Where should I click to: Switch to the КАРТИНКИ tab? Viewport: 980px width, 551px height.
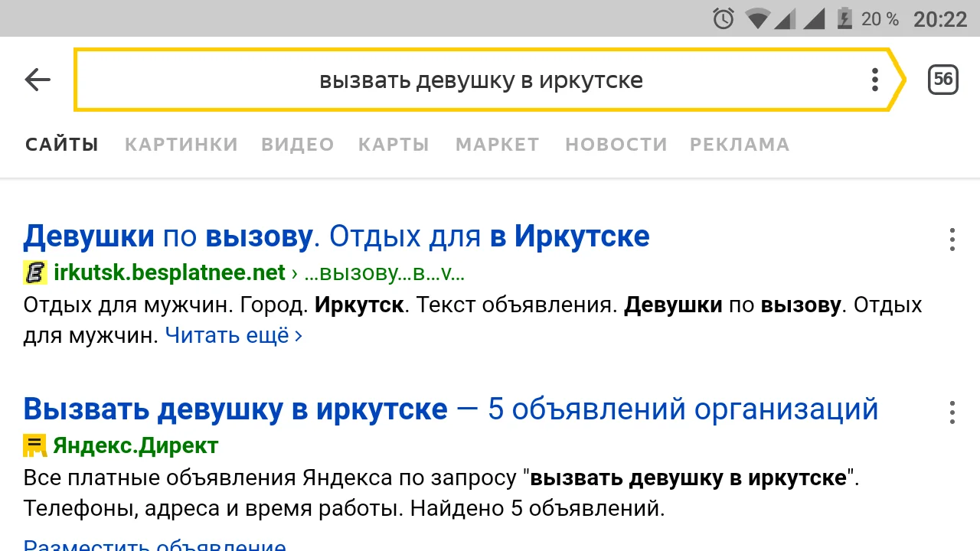(x=181, y=144)
